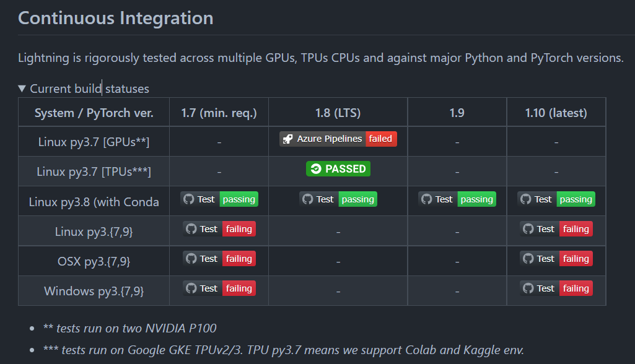Click GitHub icon in Windows 1.10 failing badge

click(x=528, y=288)
